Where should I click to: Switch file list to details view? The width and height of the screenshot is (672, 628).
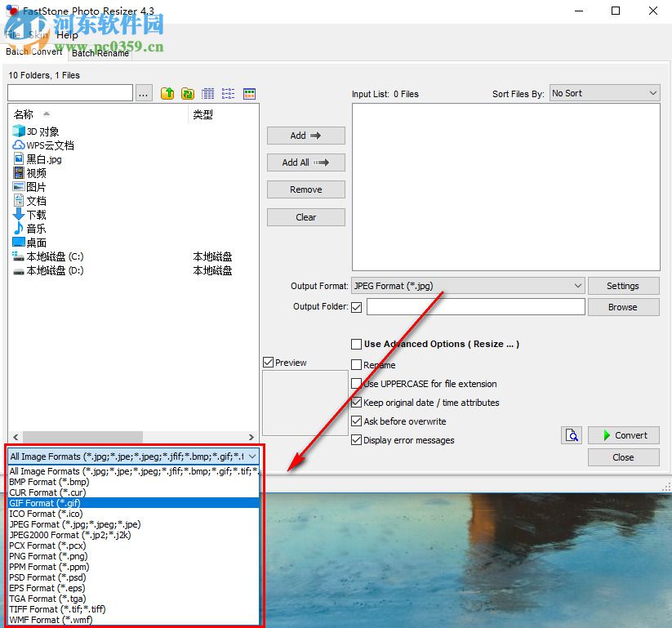click(x=208, y=93)
